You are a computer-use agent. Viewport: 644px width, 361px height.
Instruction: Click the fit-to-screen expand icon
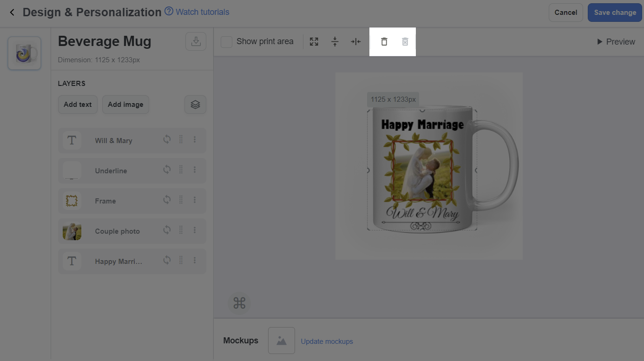[314, 42]
